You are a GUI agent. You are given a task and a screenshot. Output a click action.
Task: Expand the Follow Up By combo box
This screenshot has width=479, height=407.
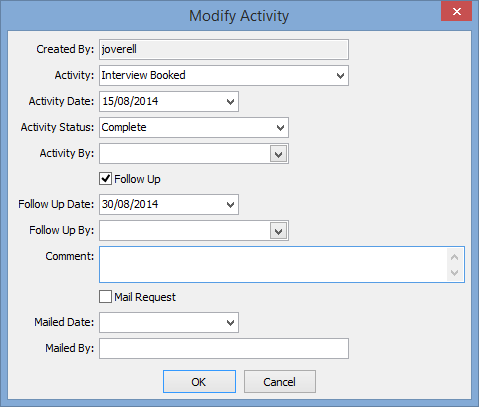click(278, 231)
